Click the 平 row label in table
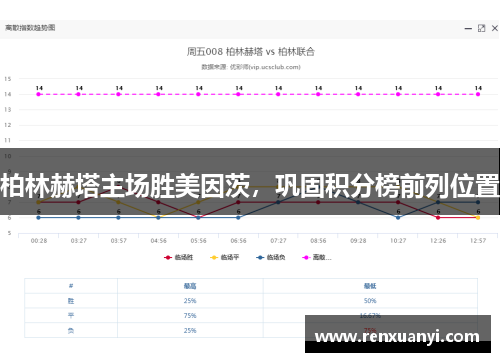This screenshot has width=500, height=362. point(71,316)
